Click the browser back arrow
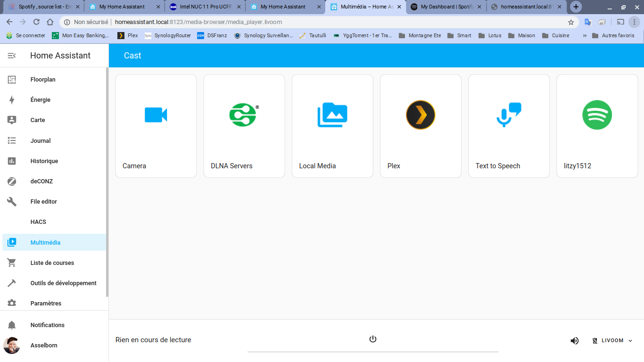This screenshot has width=644, height=362. tap(9, 22)
